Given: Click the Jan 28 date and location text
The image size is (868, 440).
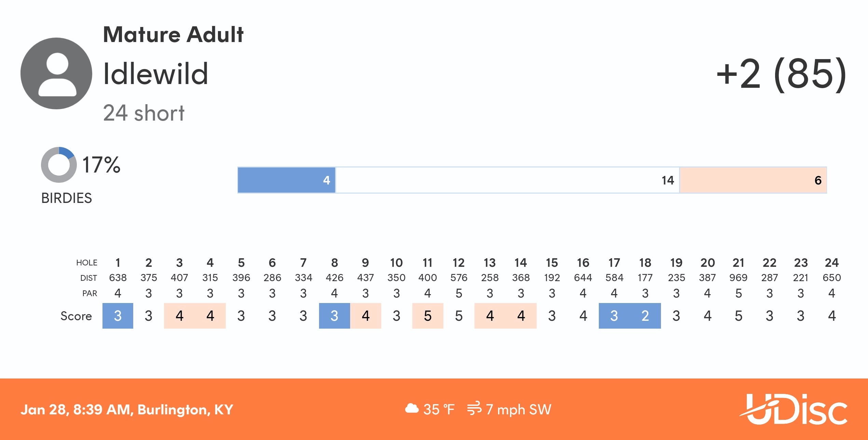Looking at the screenshot, I should coord(127,409).
